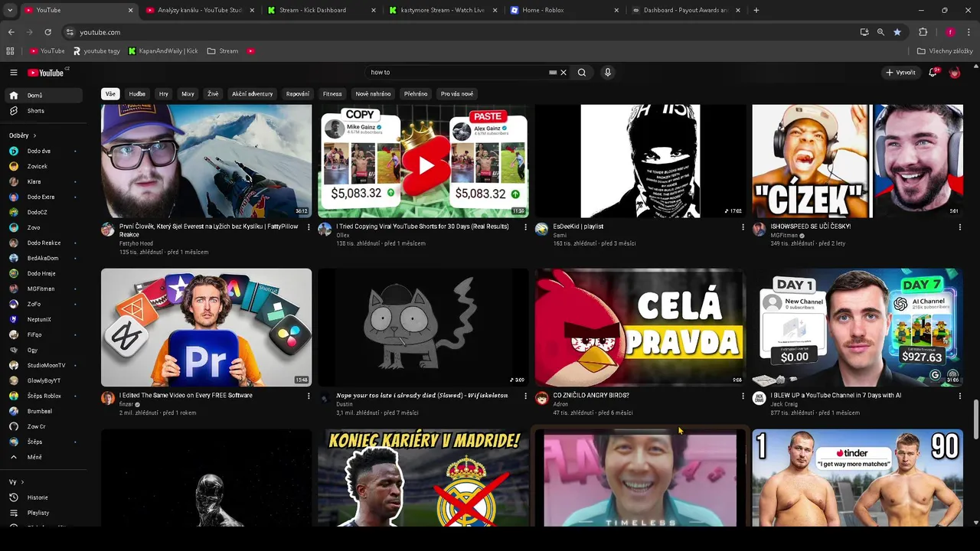
Task: Click the browser address bar
Action: (459, 32)
